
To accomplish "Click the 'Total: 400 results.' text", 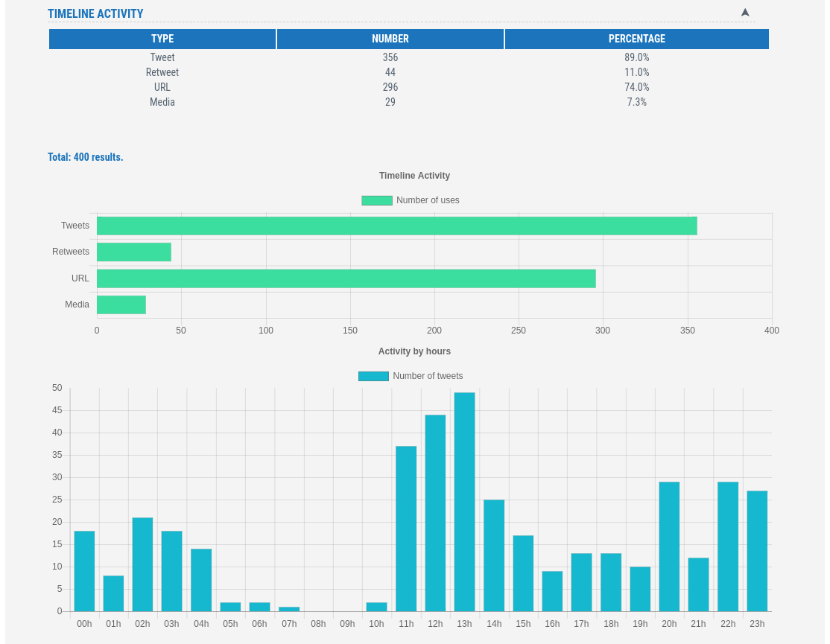I will click(x=86, y=157).
